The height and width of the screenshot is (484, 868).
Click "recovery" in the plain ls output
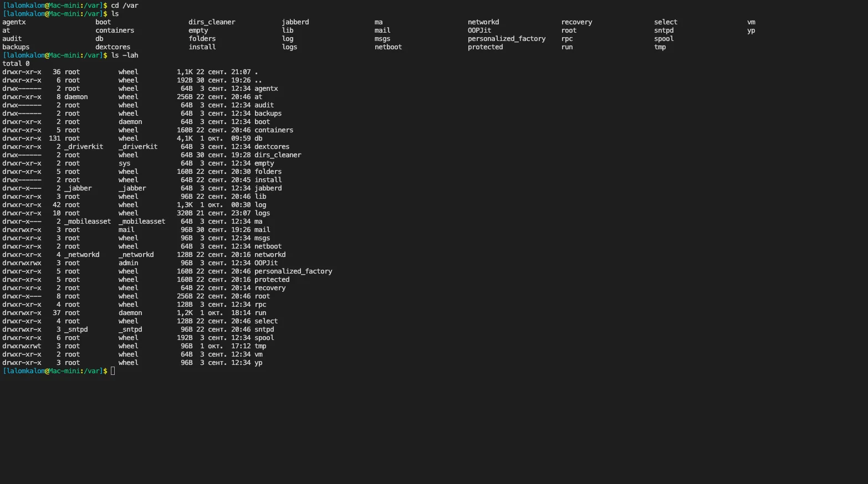click(x=576, y=22)
